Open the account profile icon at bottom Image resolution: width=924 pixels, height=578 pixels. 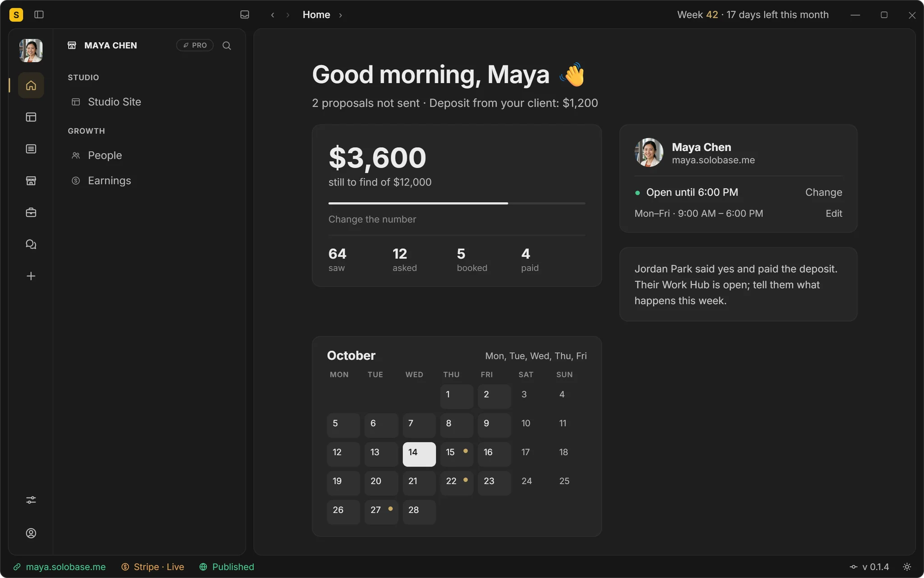[31, 533]
